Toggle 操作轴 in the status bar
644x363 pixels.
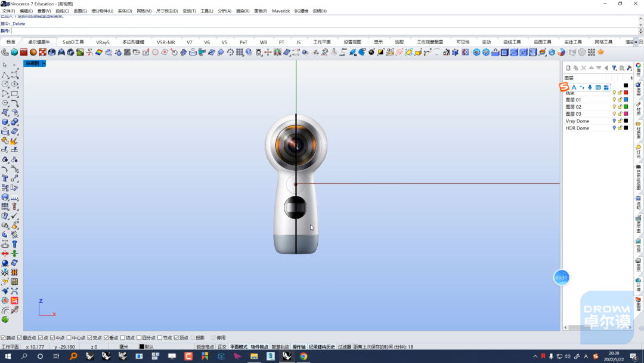tap(299, 347)
